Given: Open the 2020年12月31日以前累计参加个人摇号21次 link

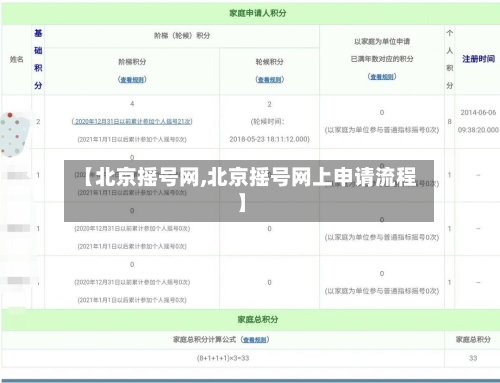Looking at the screenshot, I should 132,121.
